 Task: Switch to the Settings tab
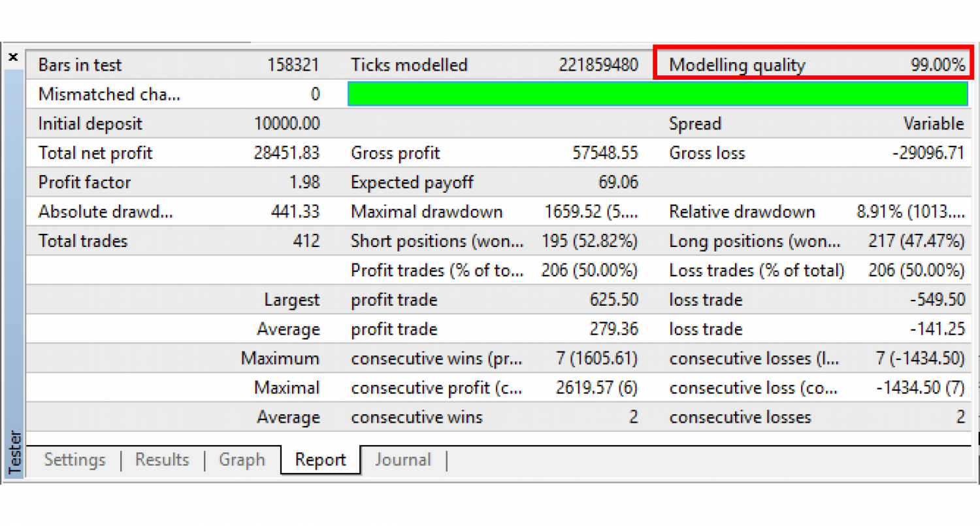tap(74, 460)
